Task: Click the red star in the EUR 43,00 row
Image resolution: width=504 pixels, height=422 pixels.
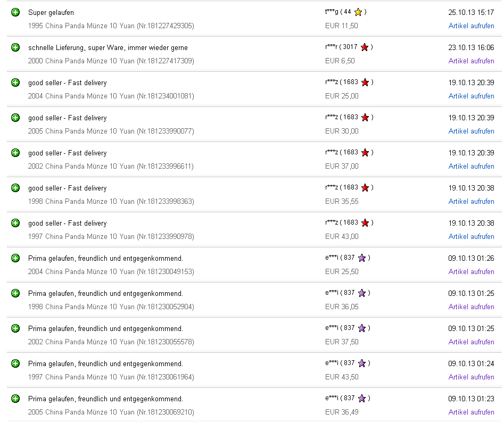Action: pos(365,223)
